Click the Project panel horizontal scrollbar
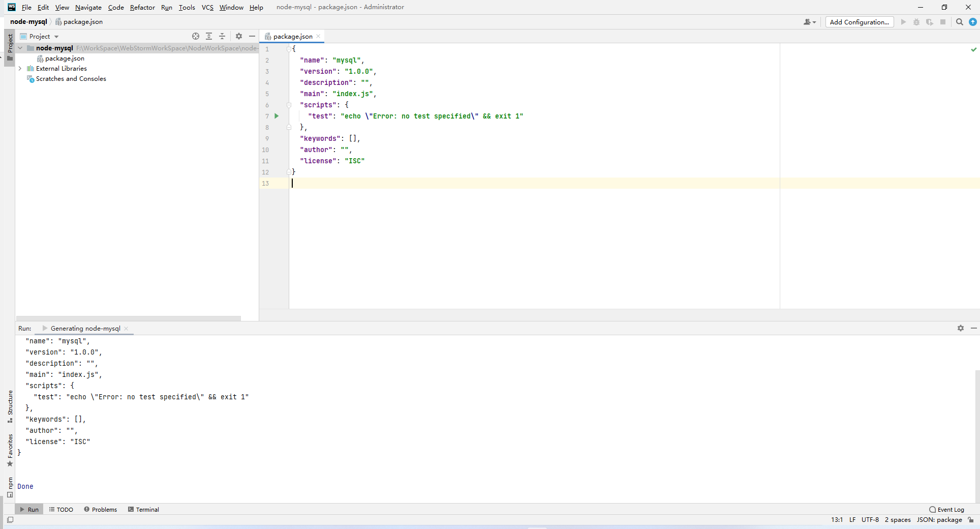The width and height of the screenshot is (980, 529). pos(128,318)
